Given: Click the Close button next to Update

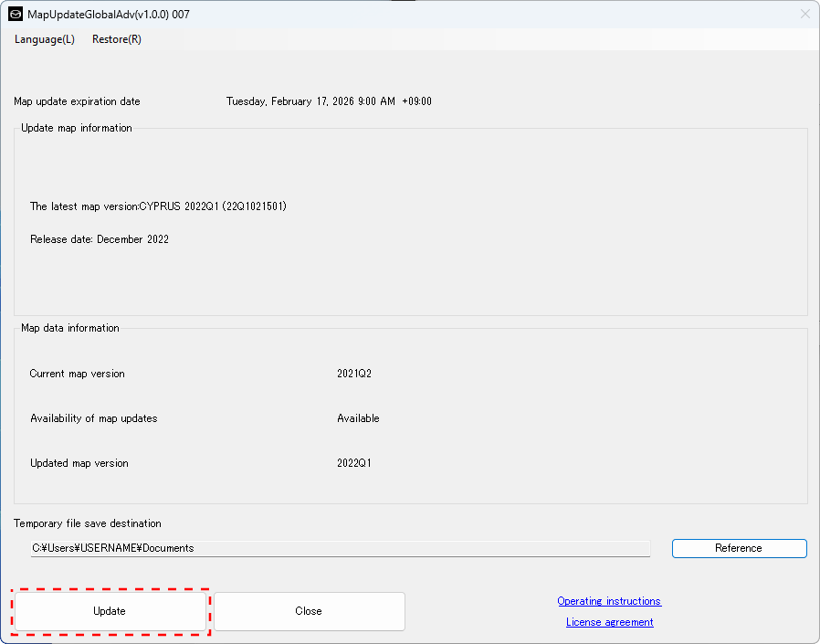Looking at the screenshot, I should [309, 611].
